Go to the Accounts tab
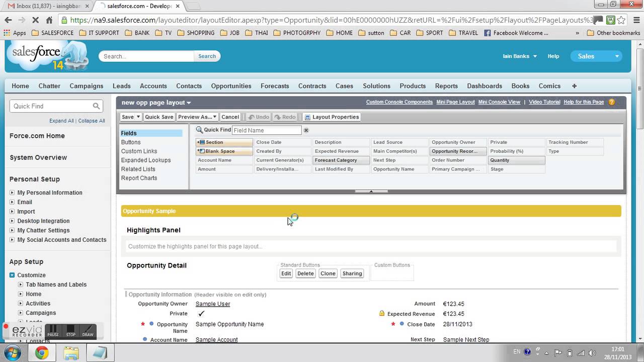Image resolution: width=644 pixels, height=362 pixels. click(153, 86)
